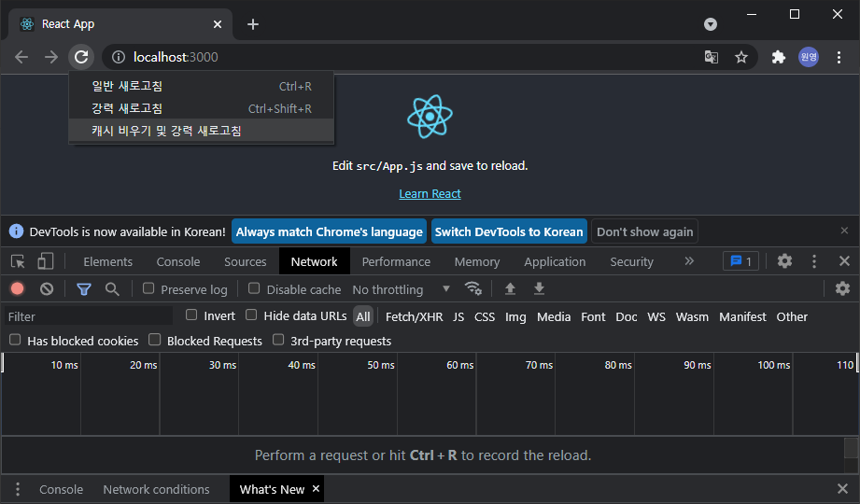This screenshot has height=504, width=860.
Task: Open network conditions wifi icon
Action: 472,288
